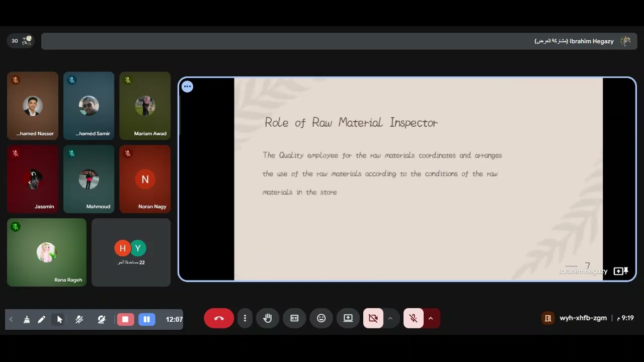Click muted mic icon on Noran Nagy tile
This screenshot has height=362, width=644.
tap(128, 153)
